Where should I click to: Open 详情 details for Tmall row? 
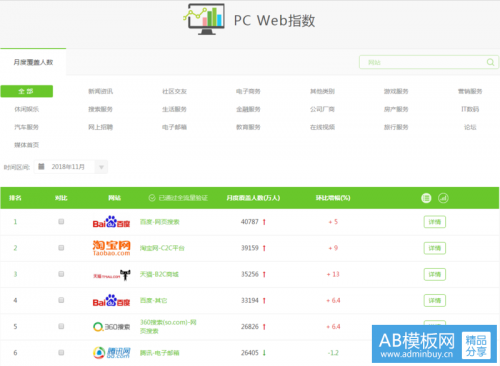(435, 275)
